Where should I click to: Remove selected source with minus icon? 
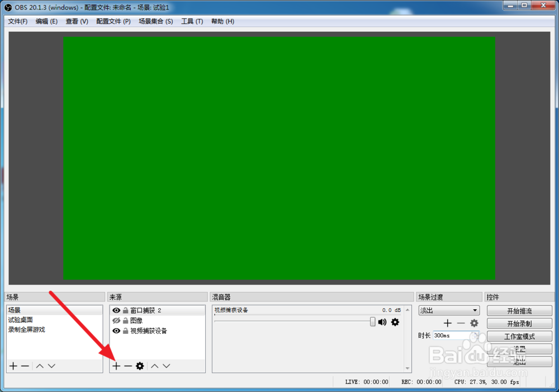[128, 366]
